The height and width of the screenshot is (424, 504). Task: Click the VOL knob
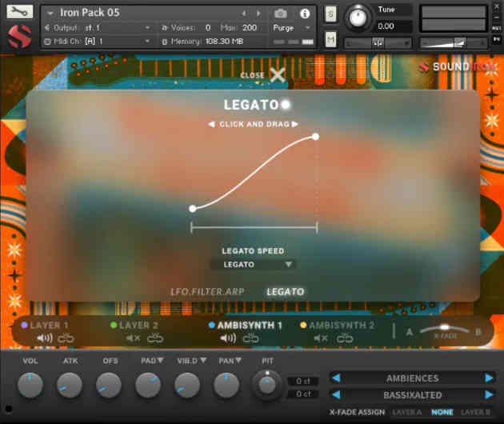[30, 386]
